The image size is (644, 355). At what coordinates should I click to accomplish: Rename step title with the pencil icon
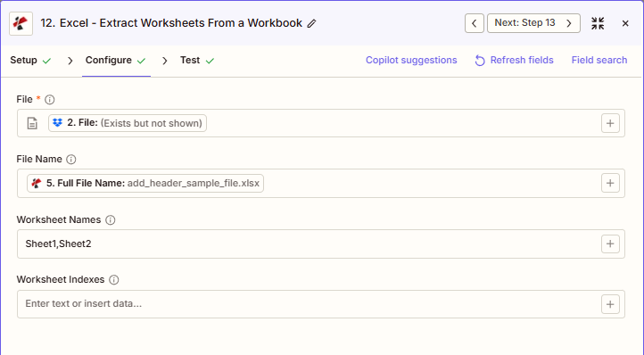pos(311,23)
